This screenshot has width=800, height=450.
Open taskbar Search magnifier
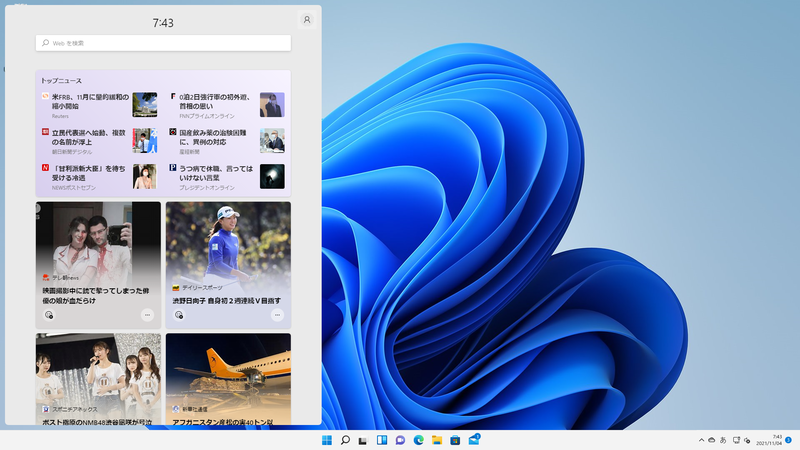pos(345,440)
